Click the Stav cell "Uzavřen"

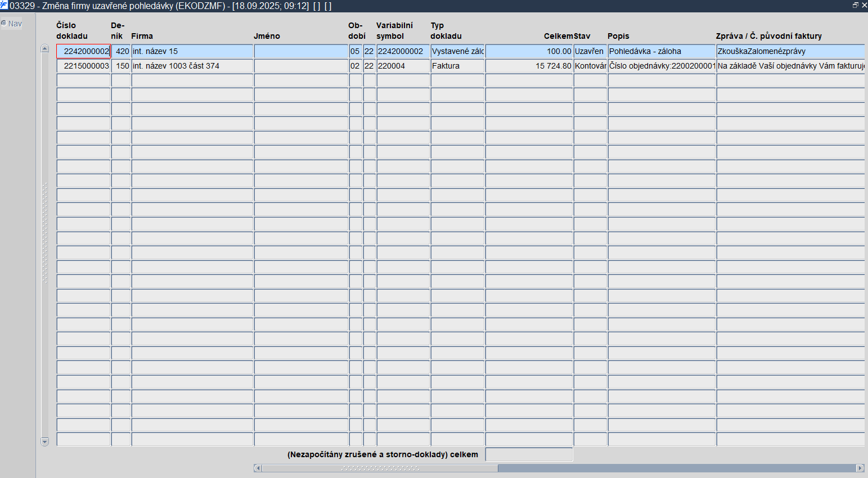point(590,51)
